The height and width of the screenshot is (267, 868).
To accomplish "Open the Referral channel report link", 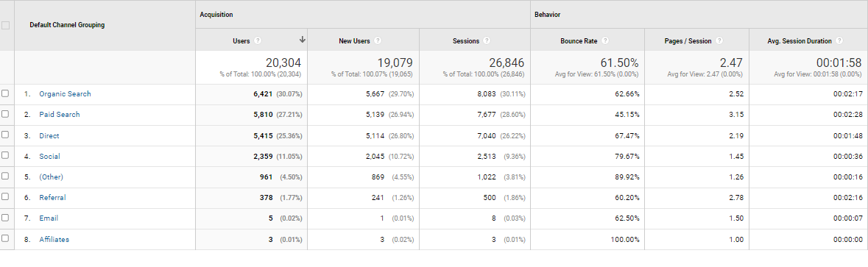I will tap(52, 198).
